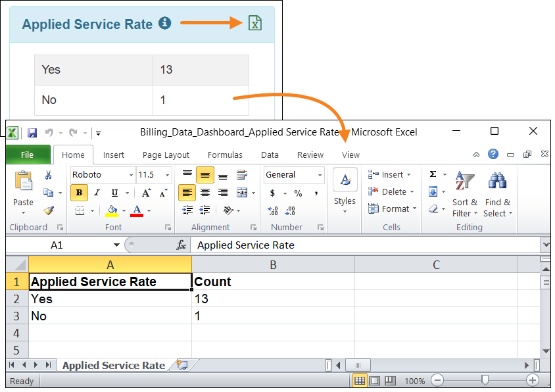Switch to Insert tab
Viewport: 555px width, 392px height.
click(x=114, y=155)
